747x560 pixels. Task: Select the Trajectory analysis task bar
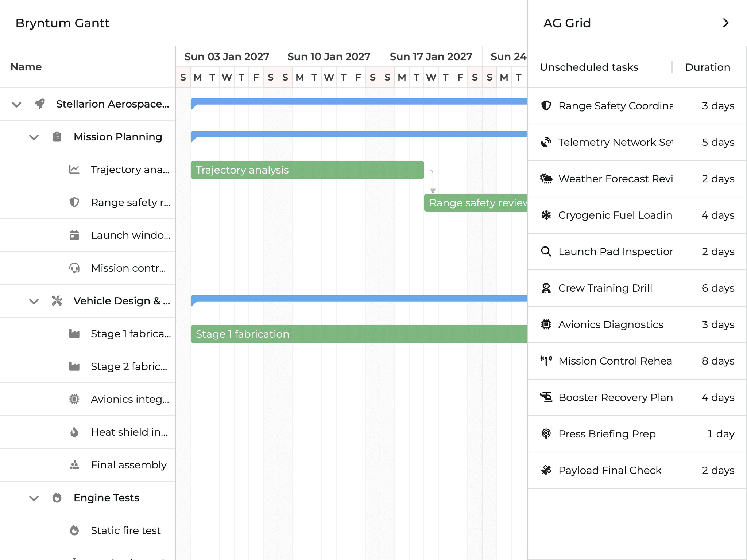[307, 170]
